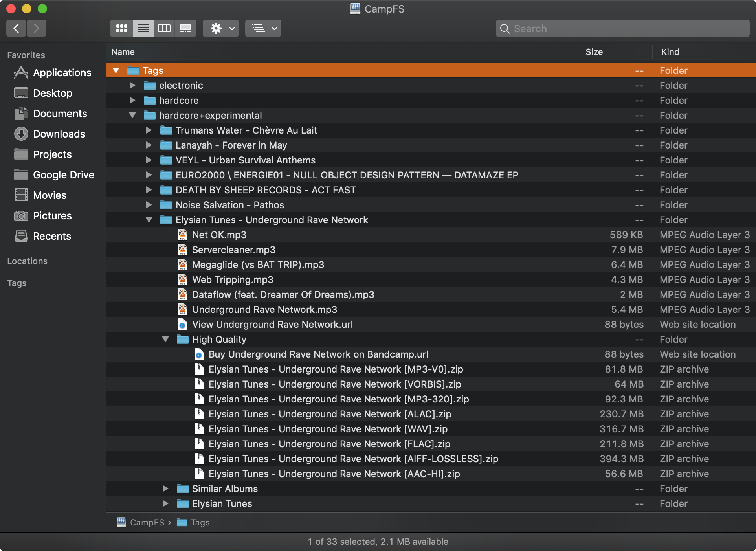This screenshot has height=551, width=756.
Task: Select the Similar Albums folder icon
Action: point(182,489)
